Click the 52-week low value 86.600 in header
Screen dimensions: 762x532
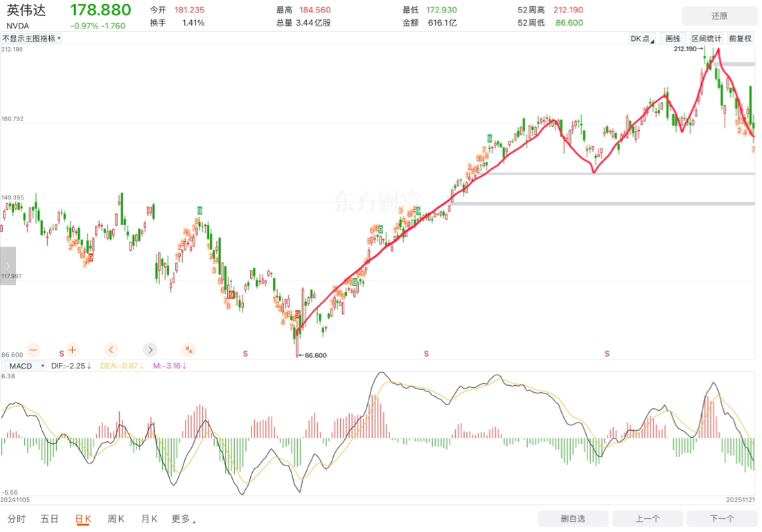(569, 23)
